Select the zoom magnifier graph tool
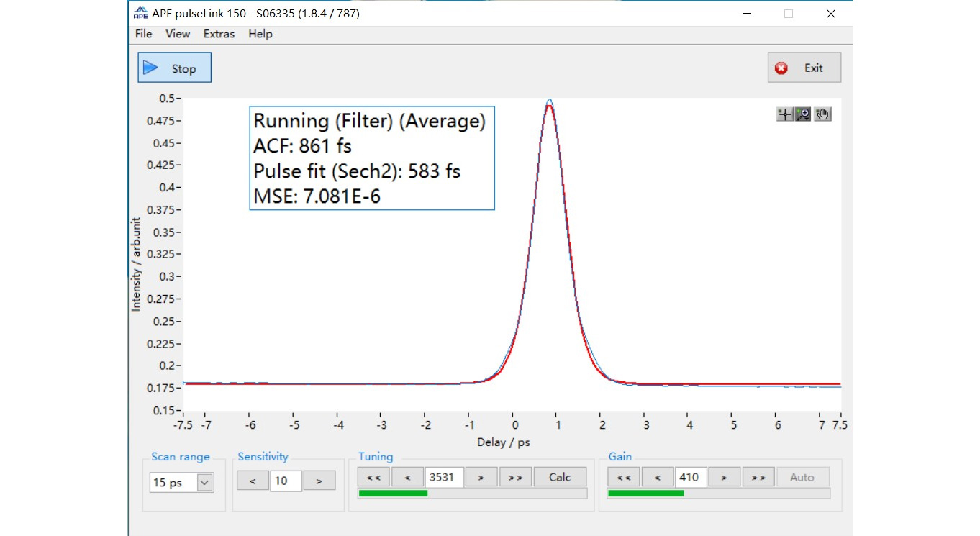 (804, 114)
